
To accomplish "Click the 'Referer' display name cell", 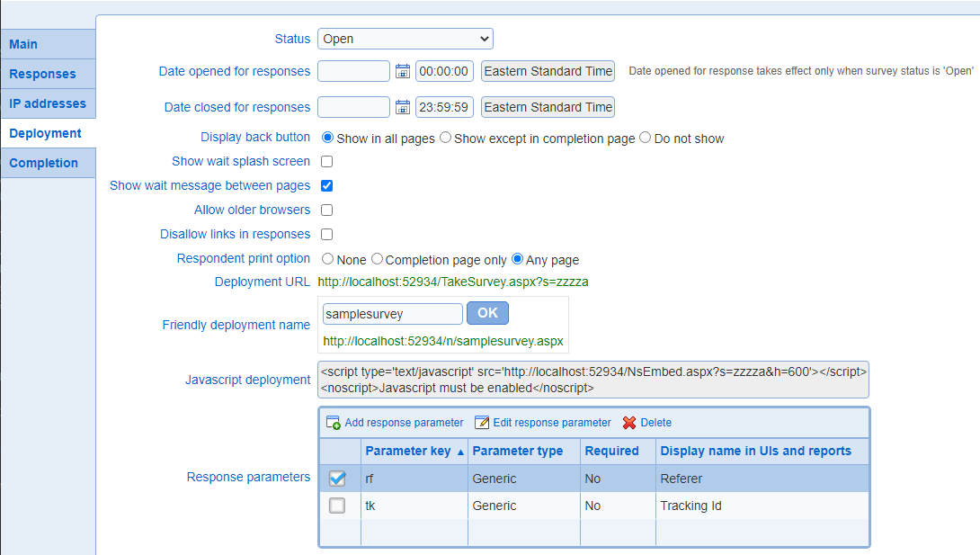I will [x=762, y=479].
